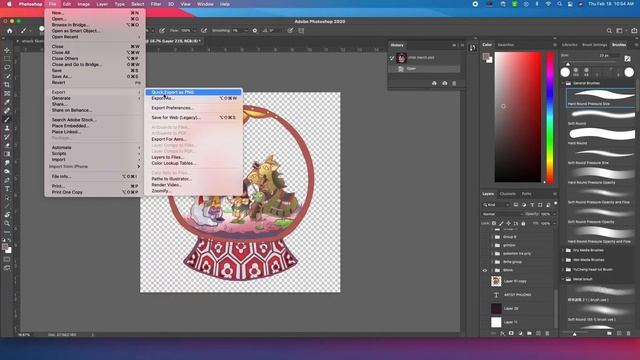This screenshot has height=360, width=640.
Task: Toggle layer filtering switch in Layers panel
Action: (556, 203)
